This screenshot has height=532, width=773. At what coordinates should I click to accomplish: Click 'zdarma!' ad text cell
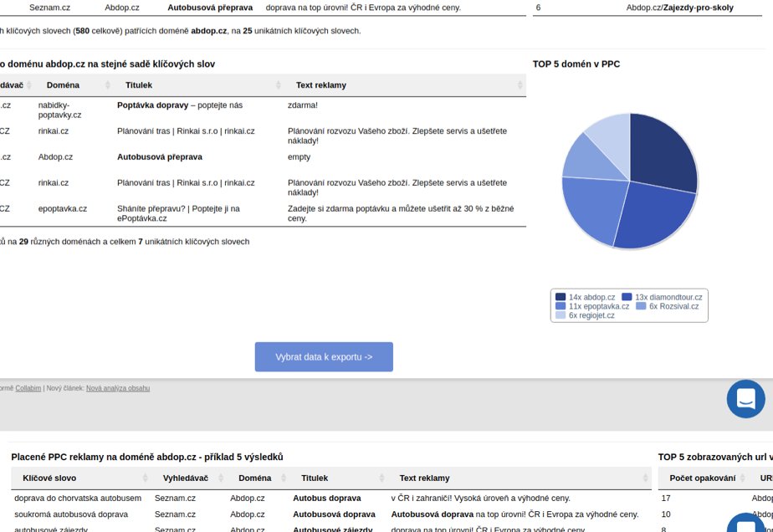point(303,105)
